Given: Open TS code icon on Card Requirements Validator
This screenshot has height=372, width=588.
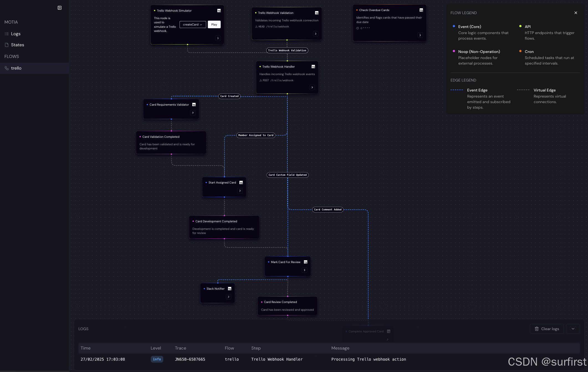Looking at the screenshot, I should pos(194,105).
